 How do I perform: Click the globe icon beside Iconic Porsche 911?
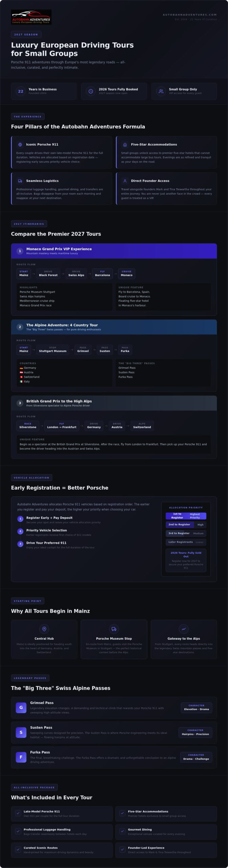[20, 144]
